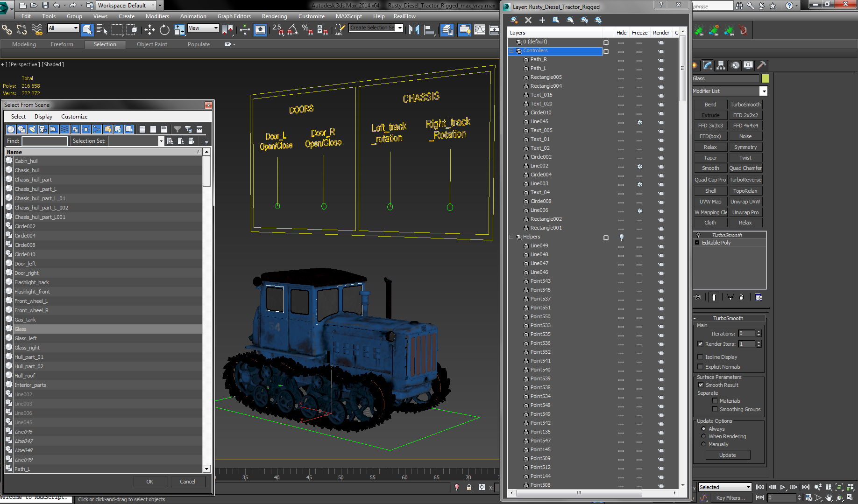Open the Graph Editors menu
The width and height of the screenshot is (858, 504).
[234, 16]
